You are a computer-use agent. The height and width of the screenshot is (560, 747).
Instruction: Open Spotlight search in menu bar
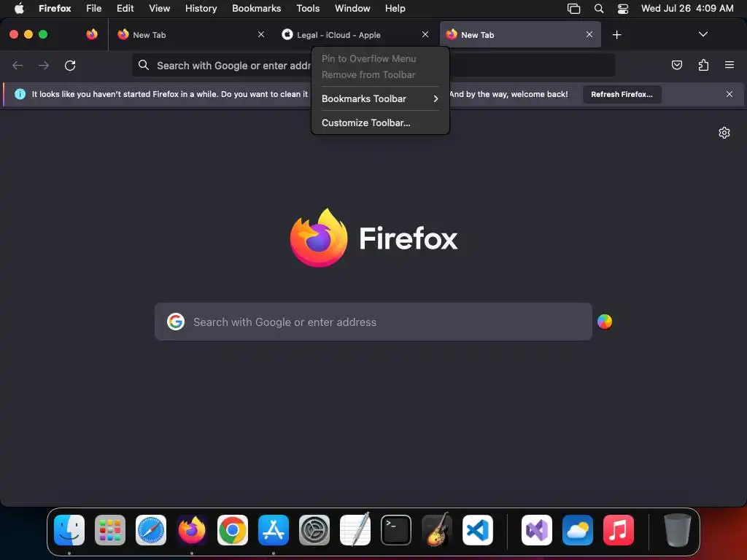tap(599, 9)
